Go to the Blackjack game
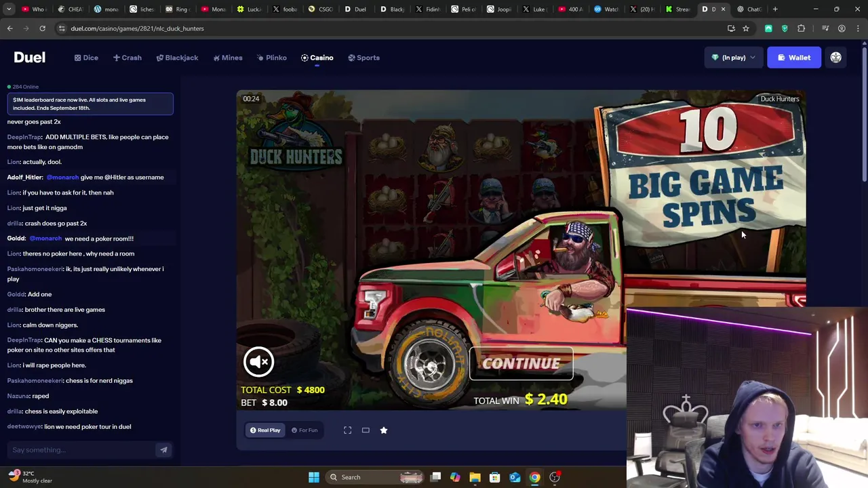Image resolution: width=868 pixels, height=488 pixels. coord(177,58)
